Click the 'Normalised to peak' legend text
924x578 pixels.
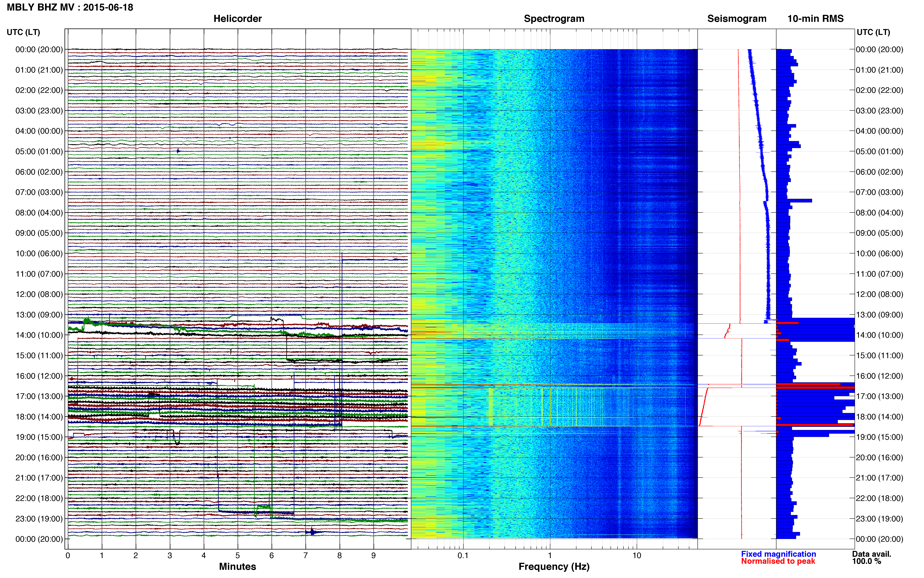778,561
